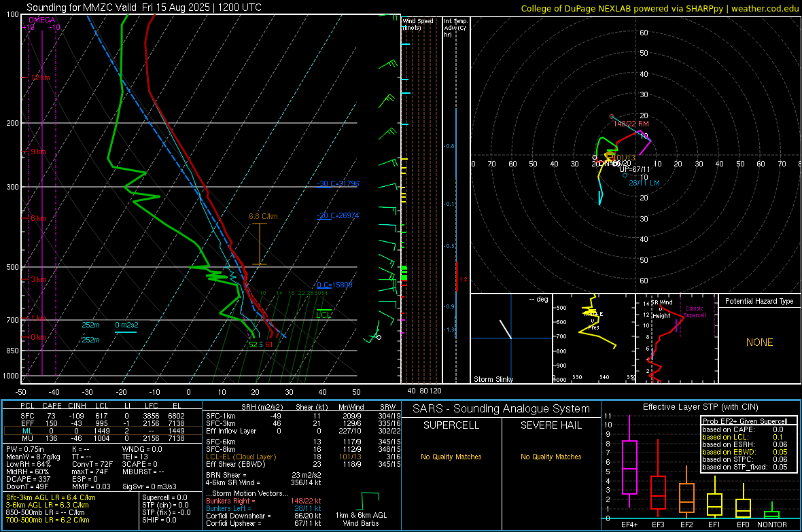
Task: Click the 9 km height marker
Action: pos(38,152)
